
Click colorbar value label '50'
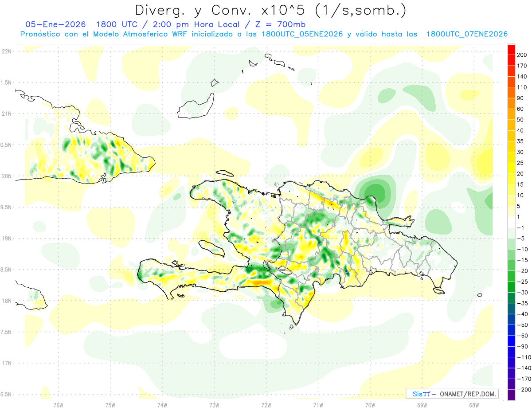click(x=520, y=120)
